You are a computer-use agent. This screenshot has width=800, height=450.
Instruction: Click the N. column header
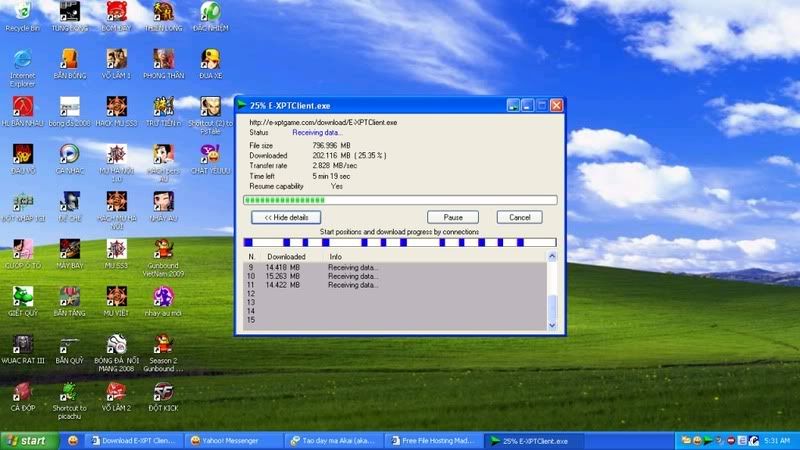[x=253, y=257]
